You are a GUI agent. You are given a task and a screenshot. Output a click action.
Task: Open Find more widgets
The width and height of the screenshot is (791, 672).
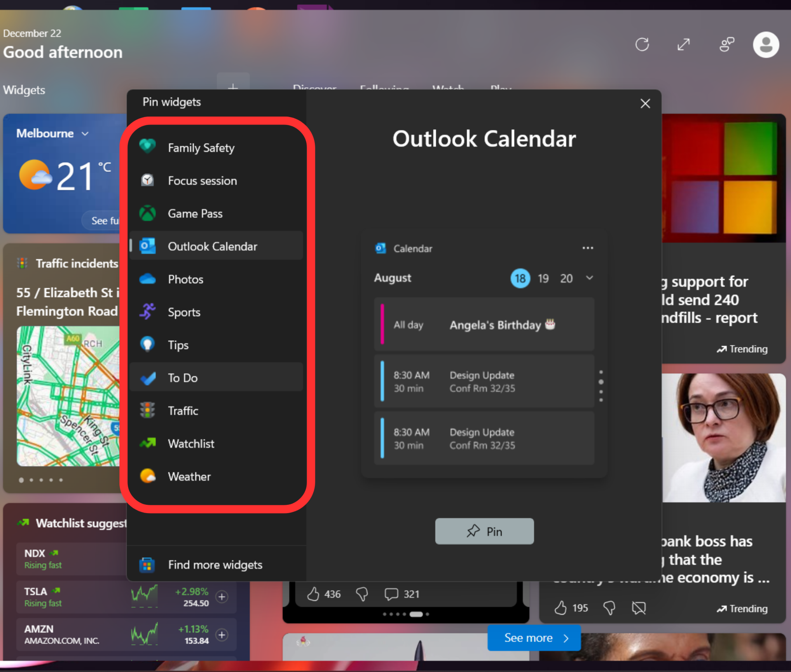(215, 565)
